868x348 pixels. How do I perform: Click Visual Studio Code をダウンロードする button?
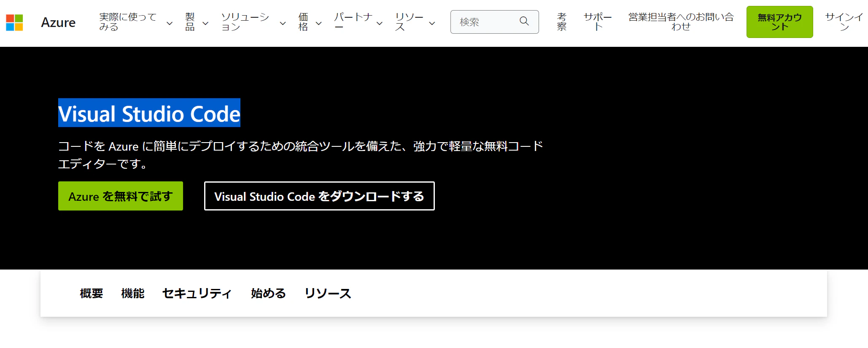319,196
